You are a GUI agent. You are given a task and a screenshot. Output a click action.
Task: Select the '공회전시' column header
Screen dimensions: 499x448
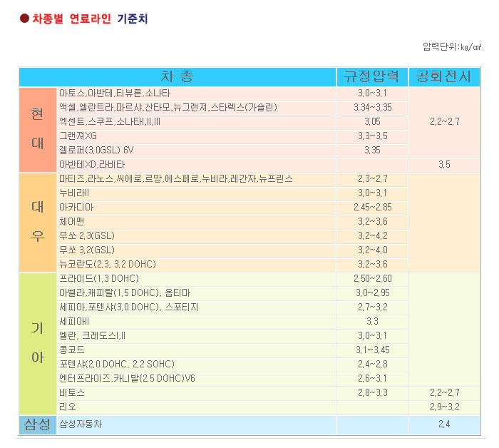(x=444, y=77)
